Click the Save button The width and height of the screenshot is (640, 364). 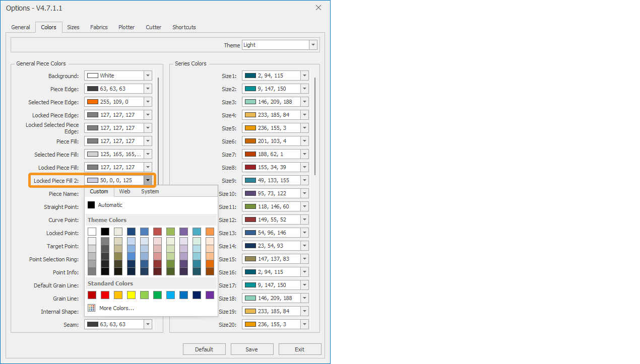[251, 349]
